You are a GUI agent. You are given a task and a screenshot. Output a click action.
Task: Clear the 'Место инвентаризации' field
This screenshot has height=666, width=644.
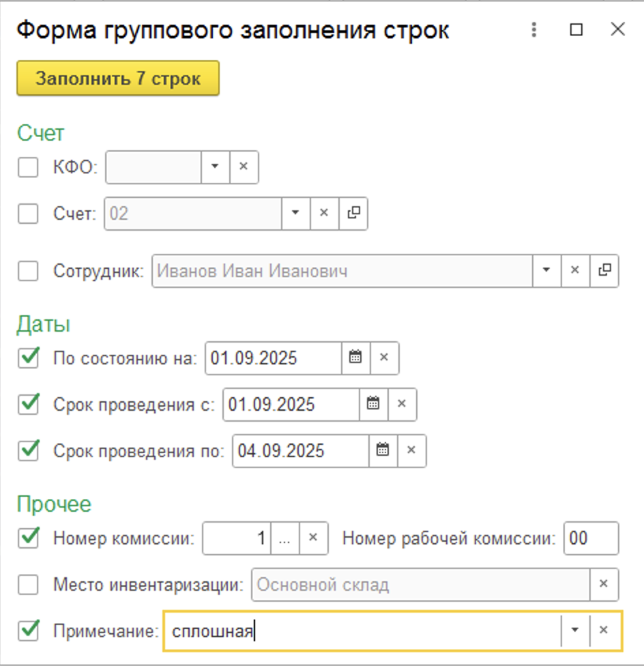[604, 585]
